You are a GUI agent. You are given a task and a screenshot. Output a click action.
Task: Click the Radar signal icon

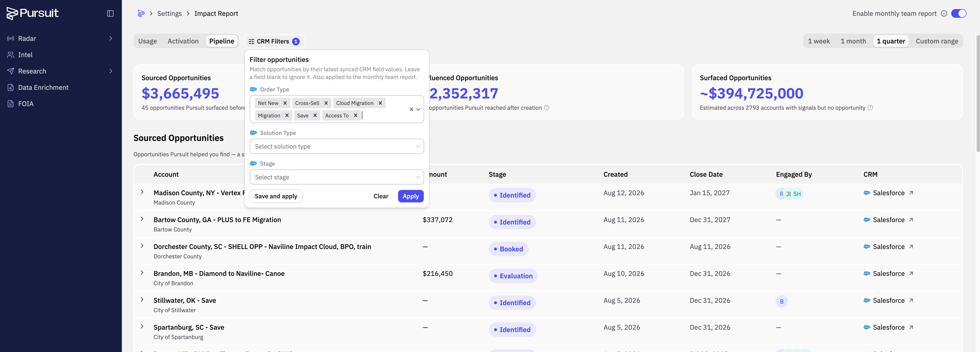[11, 38]
